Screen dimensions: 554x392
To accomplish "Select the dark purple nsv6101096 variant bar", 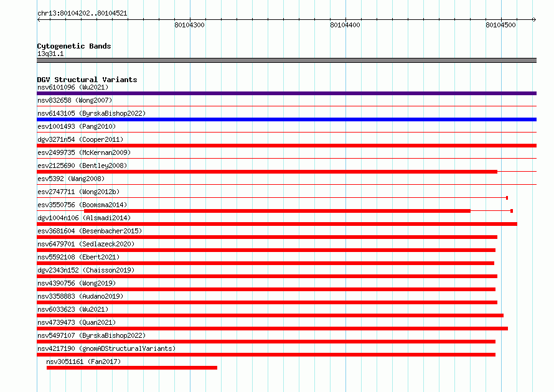I will pos(286,93).
